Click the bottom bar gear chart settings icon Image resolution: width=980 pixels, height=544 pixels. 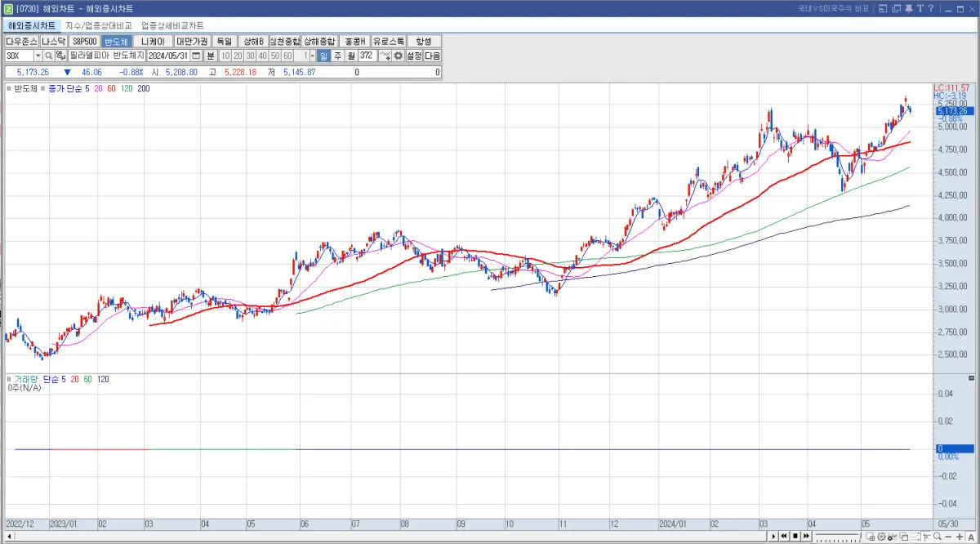tap(881, 536)
